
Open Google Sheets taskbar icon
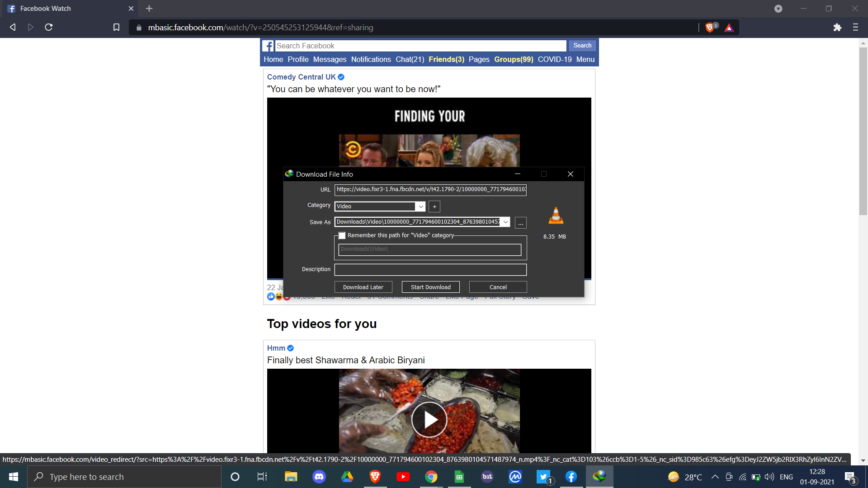[459, 477]
